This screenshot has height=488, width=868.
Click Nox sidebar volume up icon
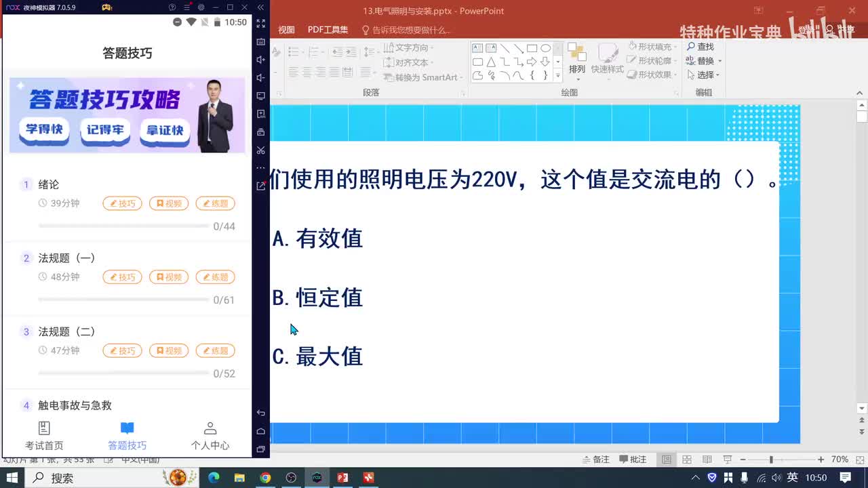261,60
